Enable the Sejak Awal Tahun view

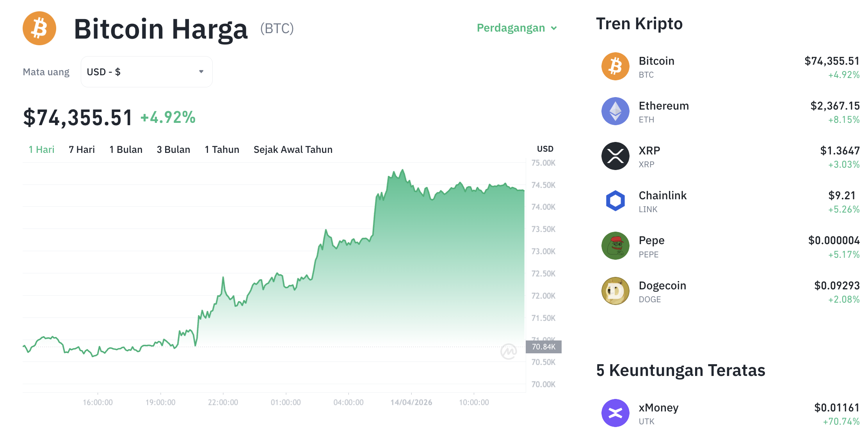pos(293,149)
